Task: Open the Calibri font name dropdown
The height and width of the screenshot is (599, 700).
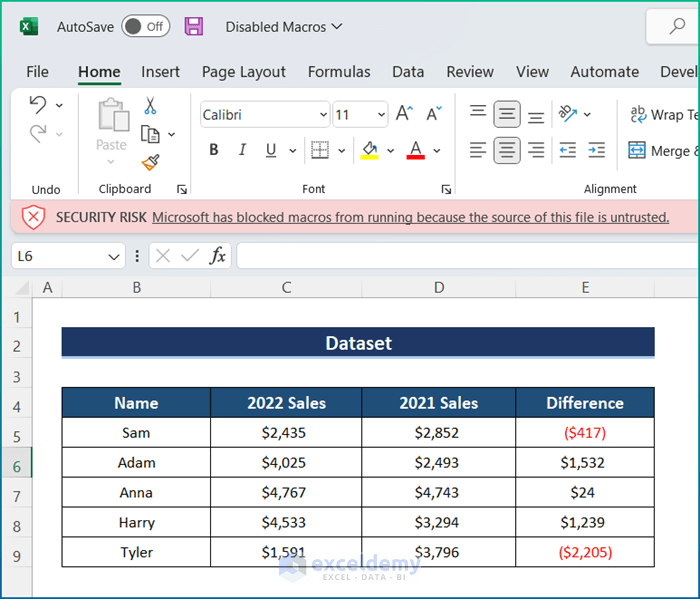Action: (x=322, y=115)
